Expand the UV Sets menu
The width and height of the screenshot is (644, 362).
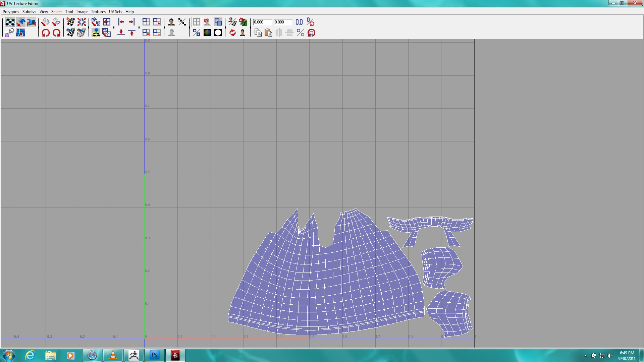[x=115, y=11]
